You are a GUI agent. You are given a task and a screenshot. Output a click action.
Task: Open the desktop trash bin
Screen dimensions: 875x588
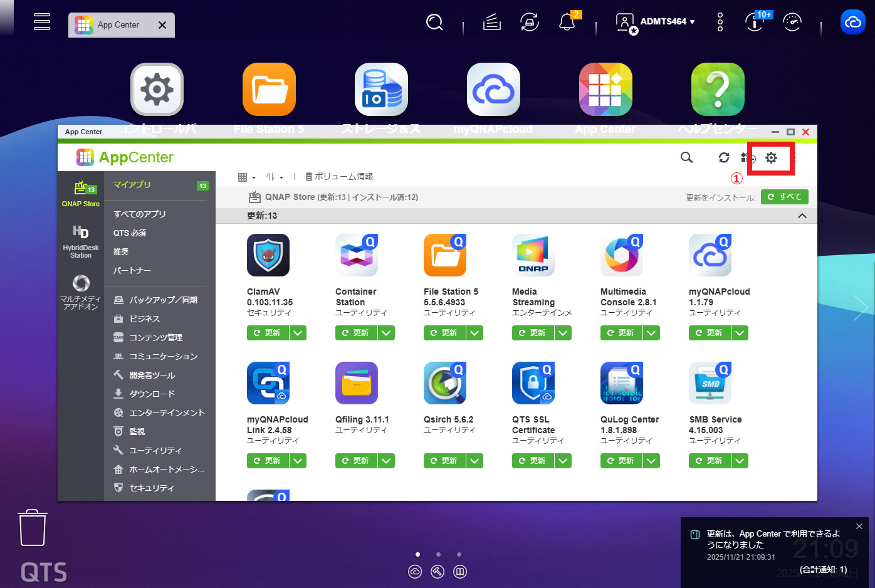pyautogui.click(x=32, y=528)
